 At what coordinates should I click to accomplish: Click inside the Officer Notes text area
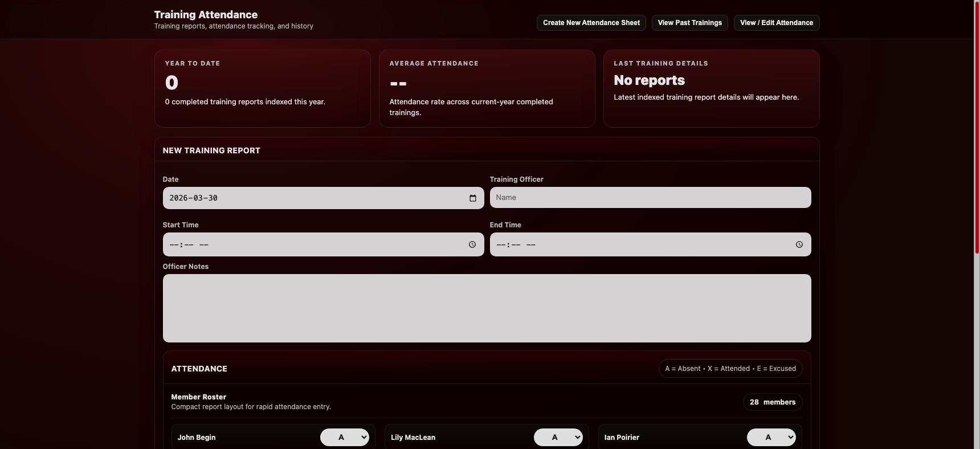tap(487, 308)
